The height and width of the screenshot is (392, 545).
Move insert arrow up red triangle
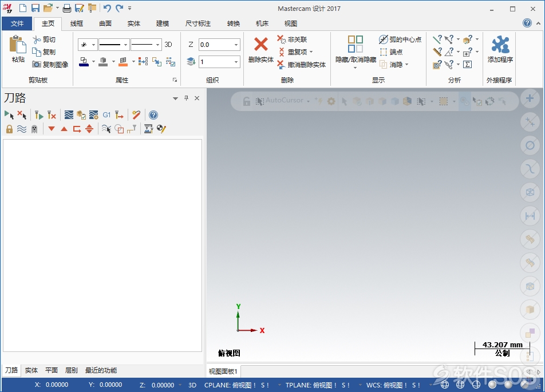[64, 129]
